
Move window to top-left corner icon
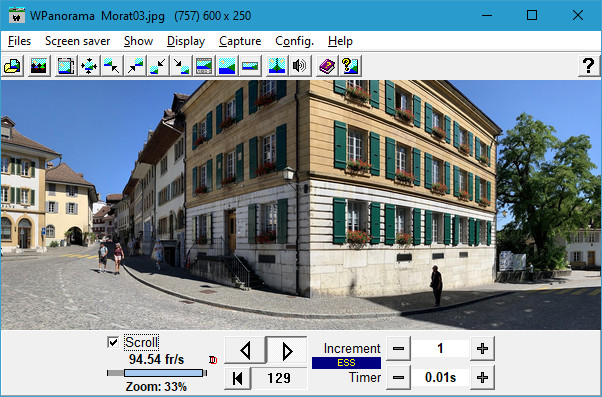[112, 66]
